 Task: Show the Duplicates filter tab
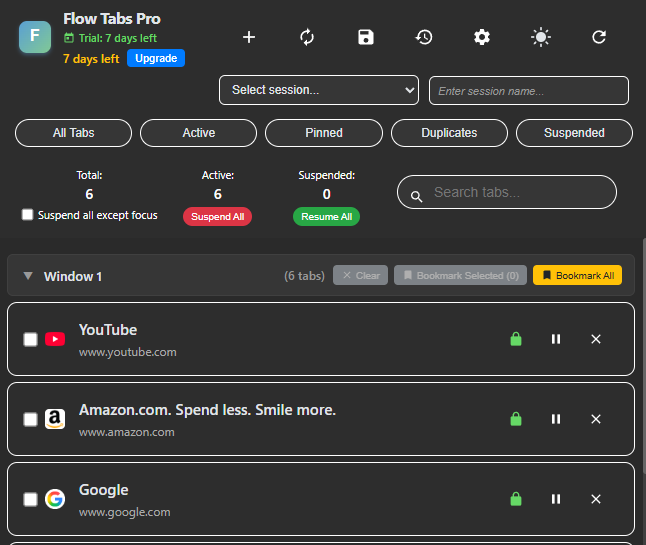(449, 133)
